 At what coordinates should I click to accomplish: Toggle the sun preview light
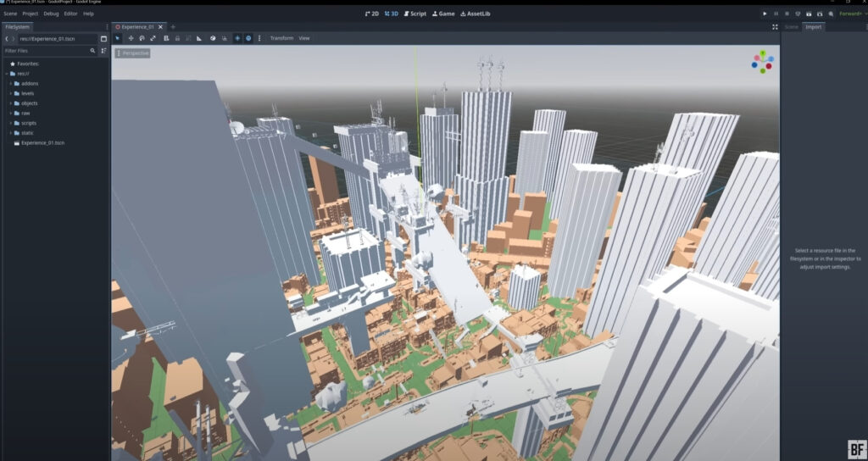pos(236,38)
